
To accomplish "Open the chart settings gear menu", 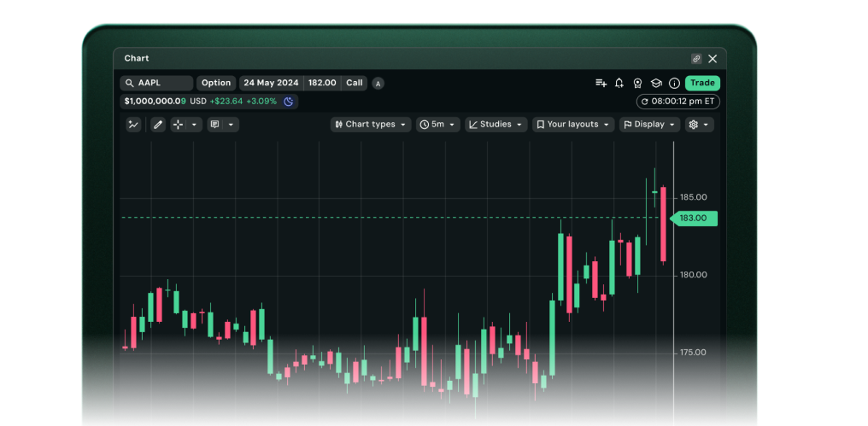I will (699, 125).
